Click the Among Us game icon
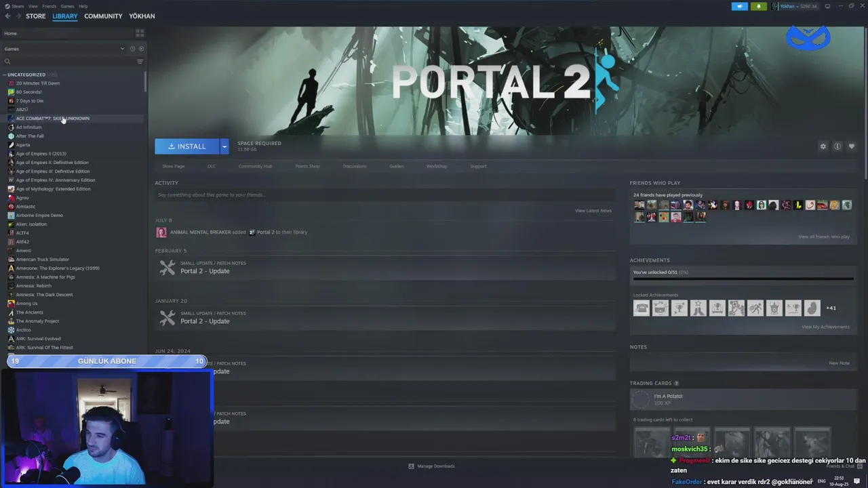Viewport: 868px width, 488px height. [11, 304]
